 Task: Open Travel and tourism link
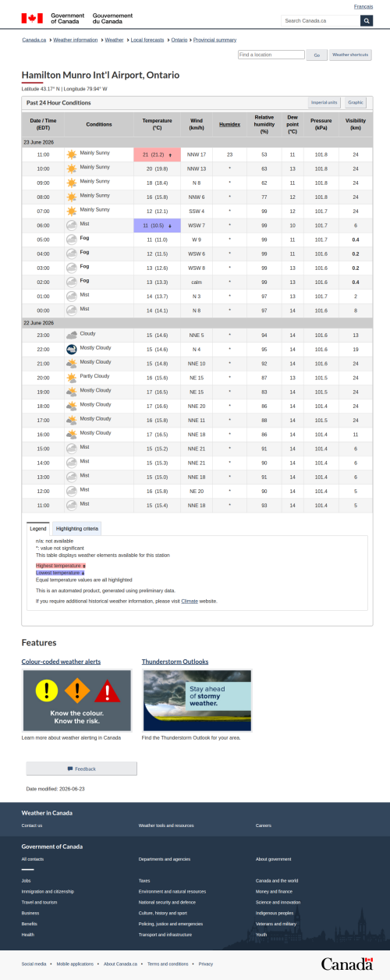[40, 902]
